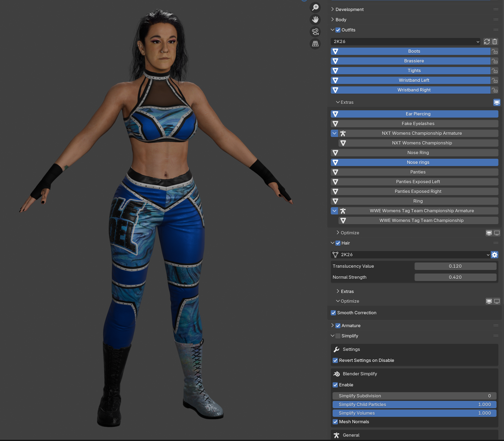504x441 pixels.
Task: Toggle the Fake Eyelashes extra
Action: pos(414,124)
